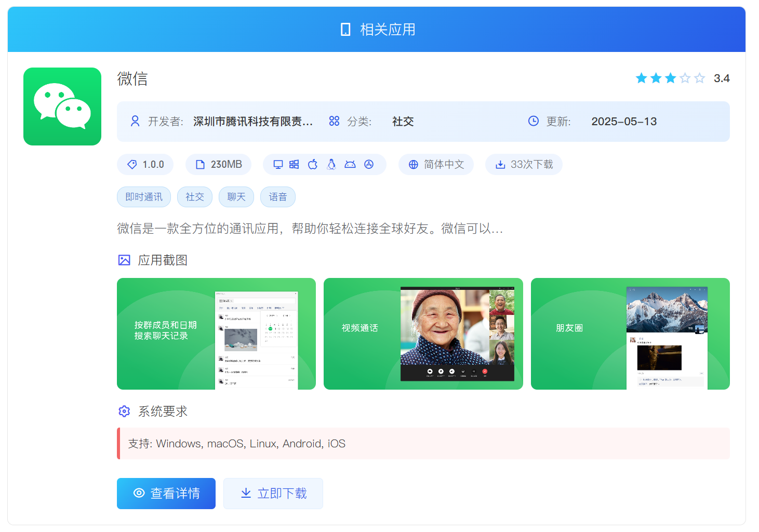
Task: Click the 立即下载 download button
Action: coord(273,494)
